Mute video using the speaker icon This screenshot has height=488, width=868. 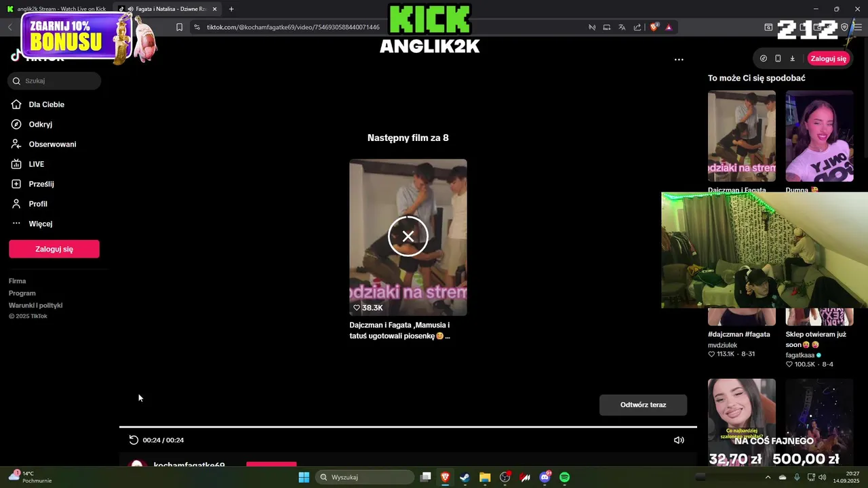click(x=679, y=440)
